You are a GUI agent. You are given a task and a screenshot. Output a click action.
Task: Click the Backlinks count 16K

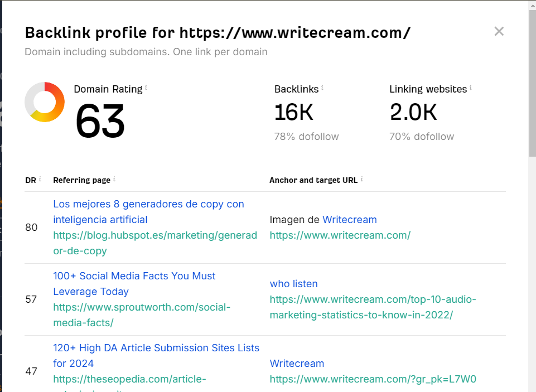pyautogui.click(x=293, y=112)
